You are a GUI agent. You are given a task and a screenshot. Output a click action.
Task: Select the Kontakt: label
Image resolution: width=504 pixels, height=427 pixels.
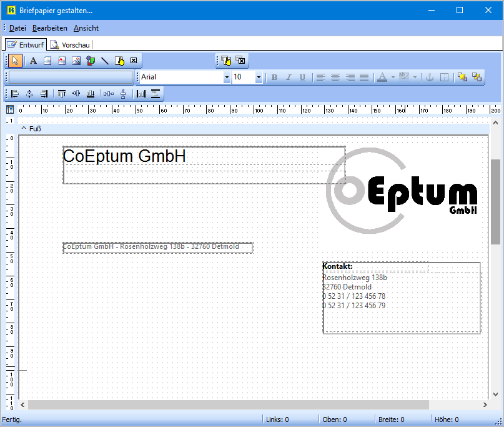coord(337,266)
